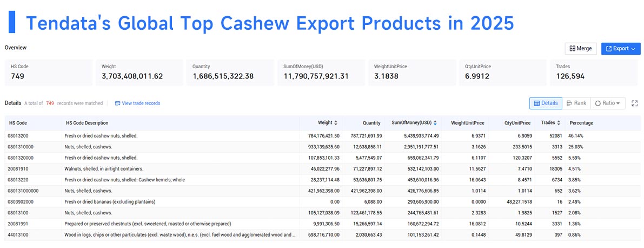
Task: Click the QtyUnitPrice column header
Action: click(x=517, y=123)
